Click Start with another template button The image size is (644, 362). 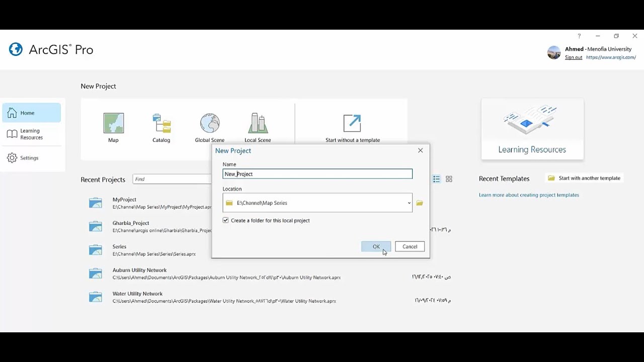[584, 178]
